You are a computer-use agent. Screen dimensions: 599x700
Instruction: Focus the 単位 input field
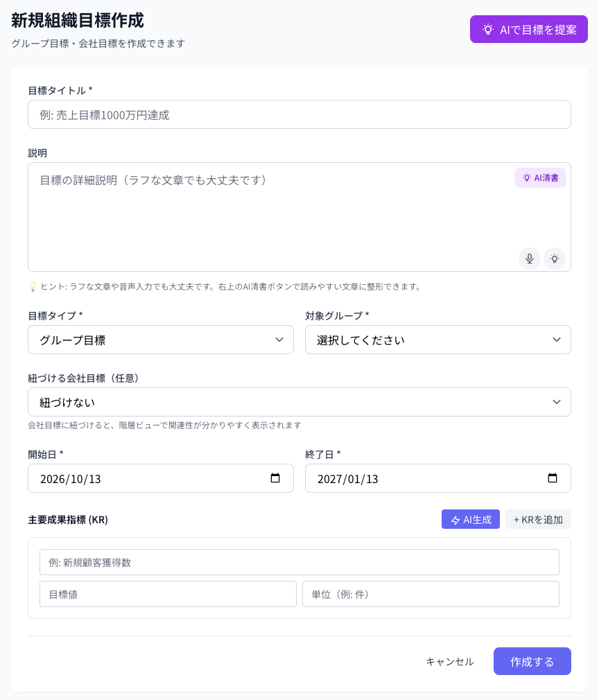point(431,594)
